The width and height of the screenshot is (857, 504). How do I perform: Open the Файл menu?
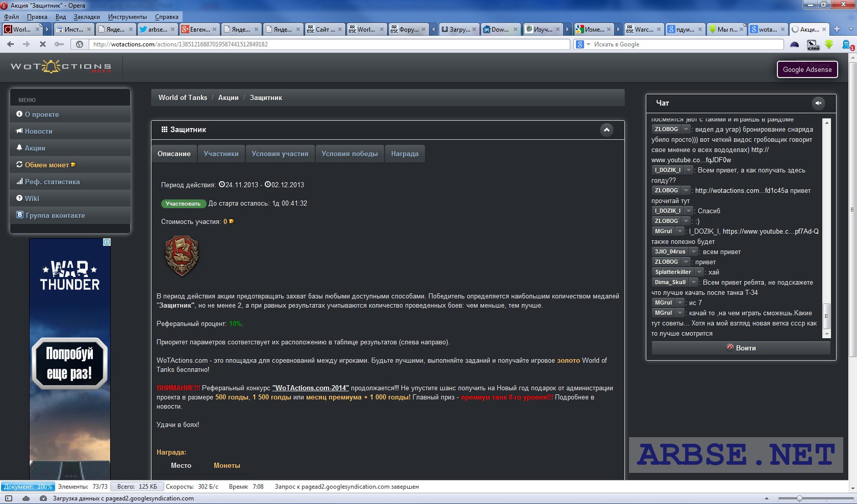pyautogui.click(x=11, y=17)
